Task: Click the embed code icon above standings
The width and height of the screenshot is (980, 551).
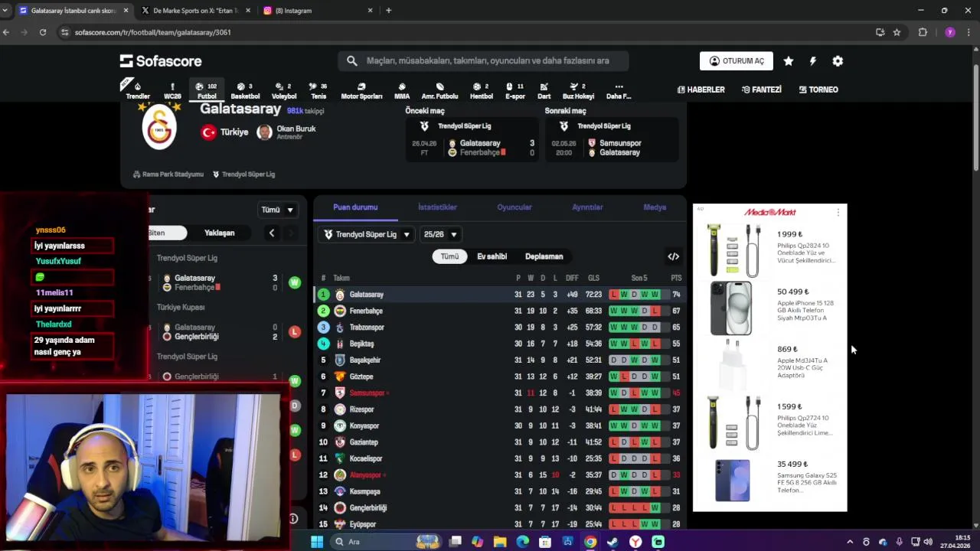Action: [x=673, y=256]
